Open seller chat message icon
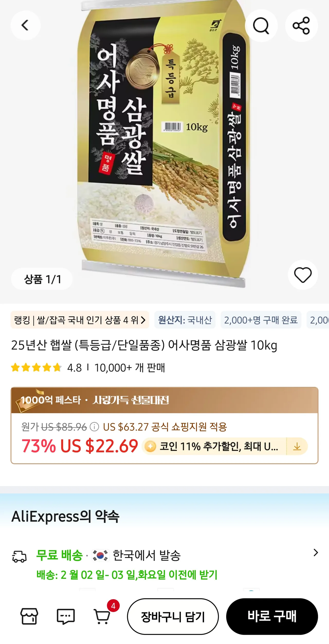 coord(66,616)
